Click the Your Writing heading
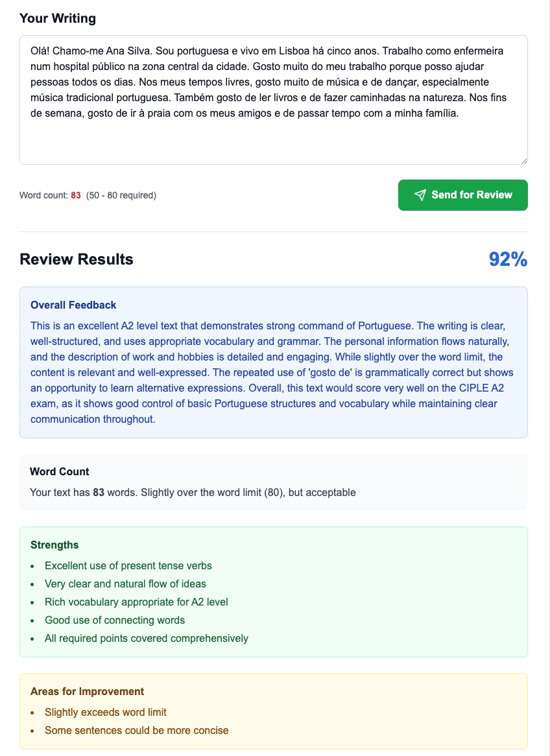 tap(58, 18)
